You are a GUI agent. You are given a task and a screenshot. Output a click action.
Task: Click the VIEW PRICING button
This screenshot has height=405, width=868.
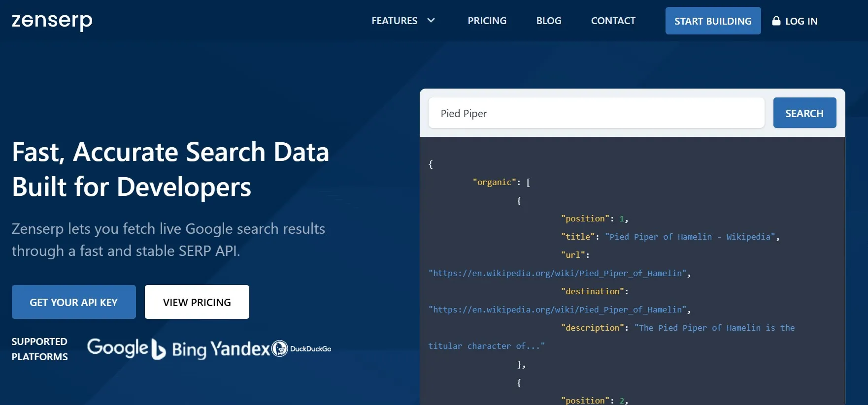click(197, 302)
